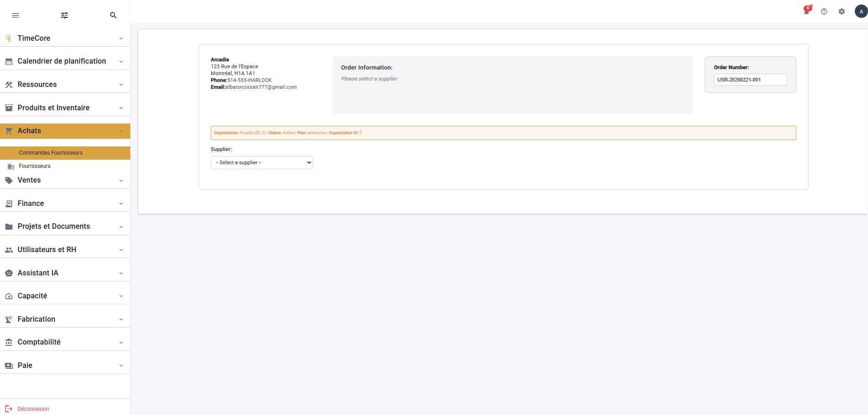Click the sidebar search magnifier icon
The height and width of the screenshot is (415, 868).
click(x=113, y=15)
